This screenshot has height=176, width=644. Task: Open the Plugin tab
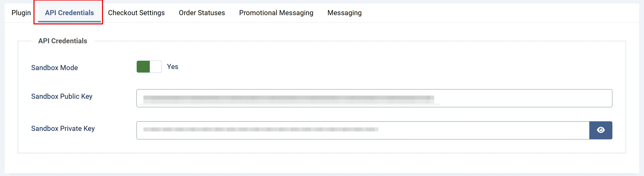tap(21, 13)
